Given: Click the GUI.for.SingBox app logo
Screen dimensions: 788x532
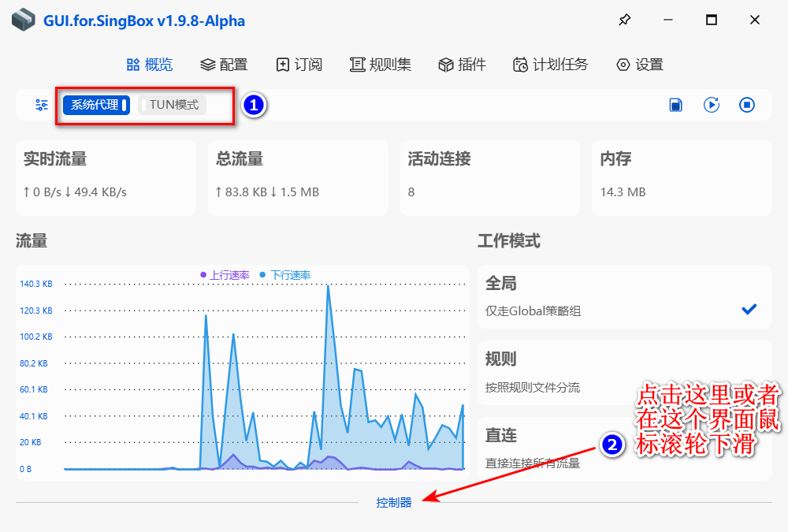Looking at the screenshot, I should click(24, 20).
